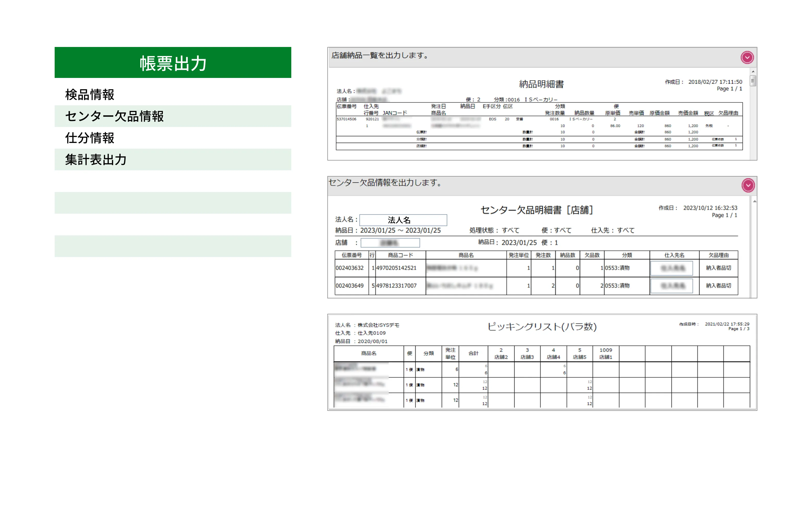Click 仕入先名 box in first table row
Image resolution: width=812 pixels, height=512 pixels.
pyautogui.click(x=672, y=268)
